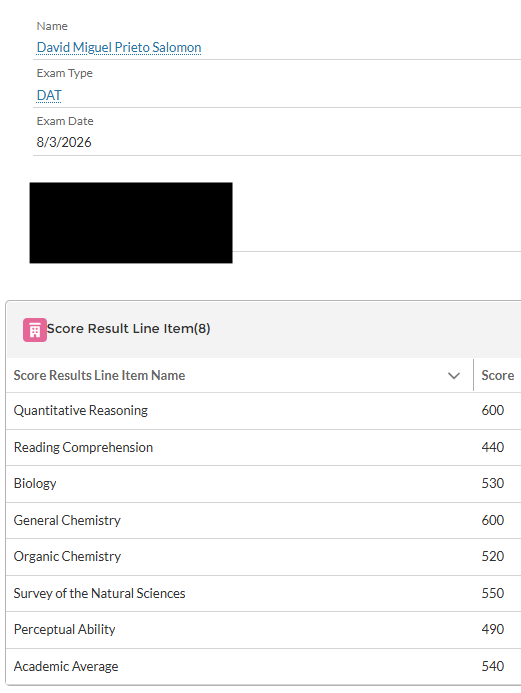Click Survey of the Natural Sciences row
The image size is (521, 693).
click(x=263, y=594)
